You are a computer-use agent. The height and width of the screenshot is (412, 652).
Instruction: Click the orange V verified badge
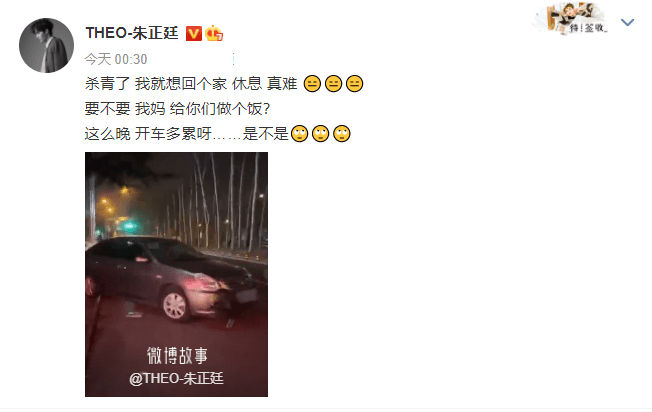[x=193, y=33]
